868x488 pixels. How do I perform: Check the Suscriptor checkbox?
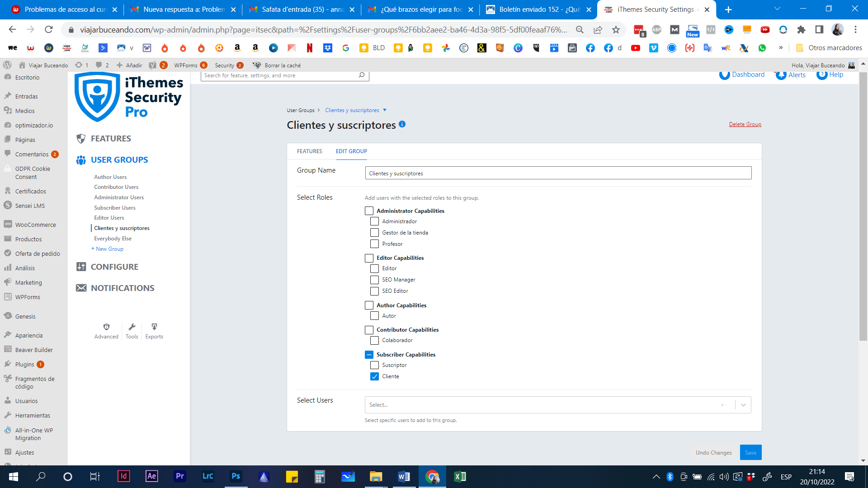(x=375, y=365)
